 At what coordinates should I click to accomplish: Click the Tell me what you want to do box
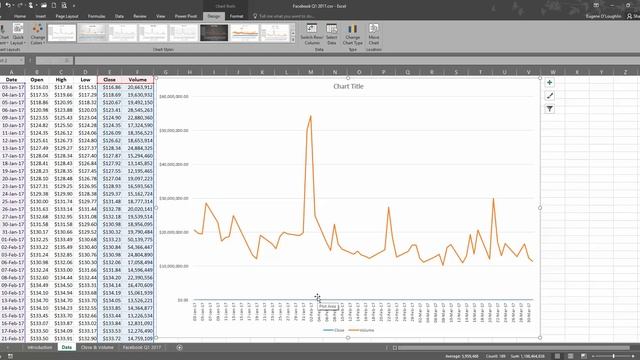[x=284, y=16]
